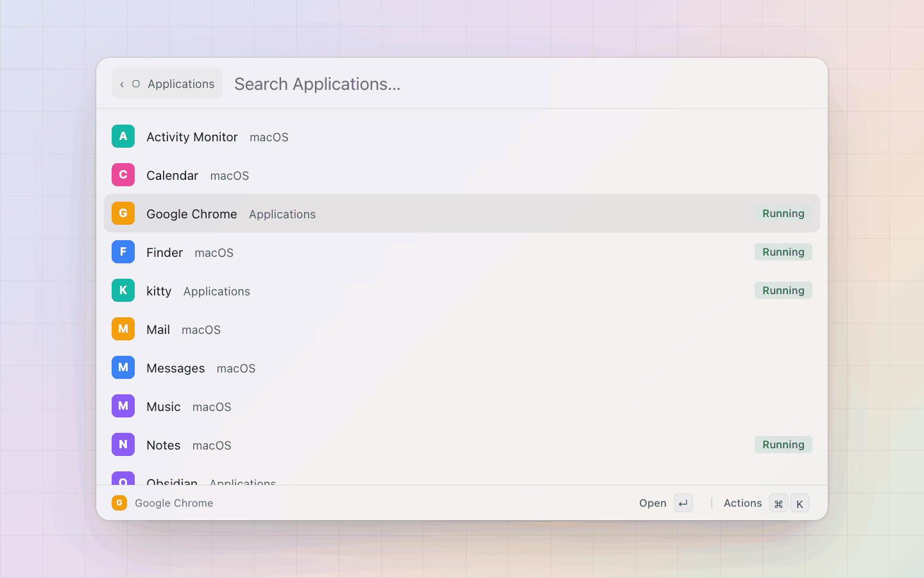Select the Google Chrome row
The height and width of the screenshot is (578, 924).
pyautogui.click(x=462, y=213)
